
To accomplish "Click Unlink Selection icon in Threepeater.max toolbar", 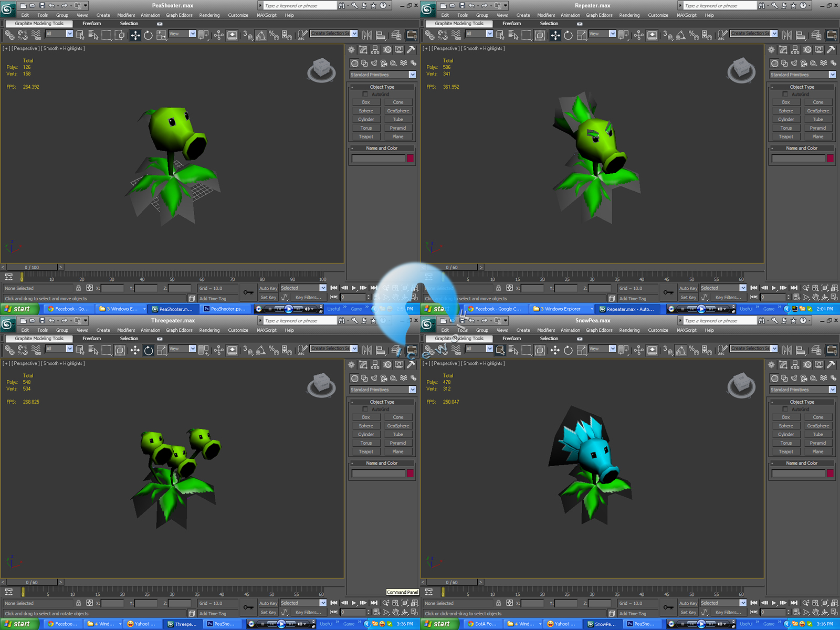I will click(23, 350).
